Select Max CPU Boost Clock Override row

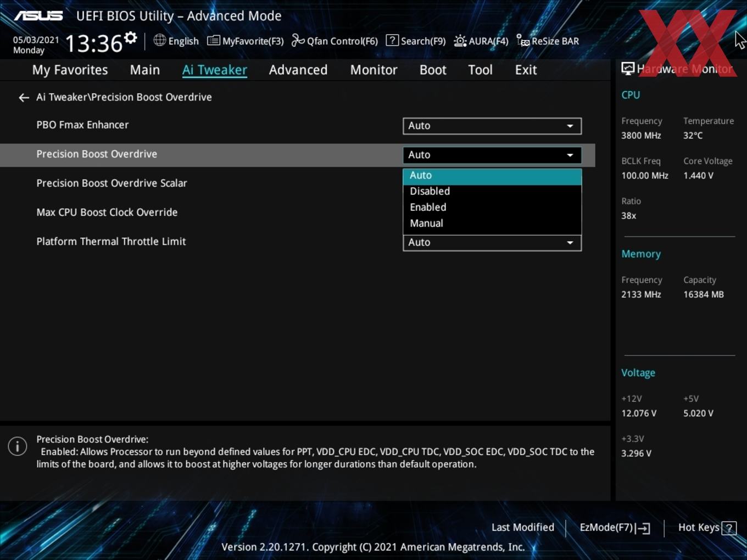pyautogui.click(x=107, y=212)
